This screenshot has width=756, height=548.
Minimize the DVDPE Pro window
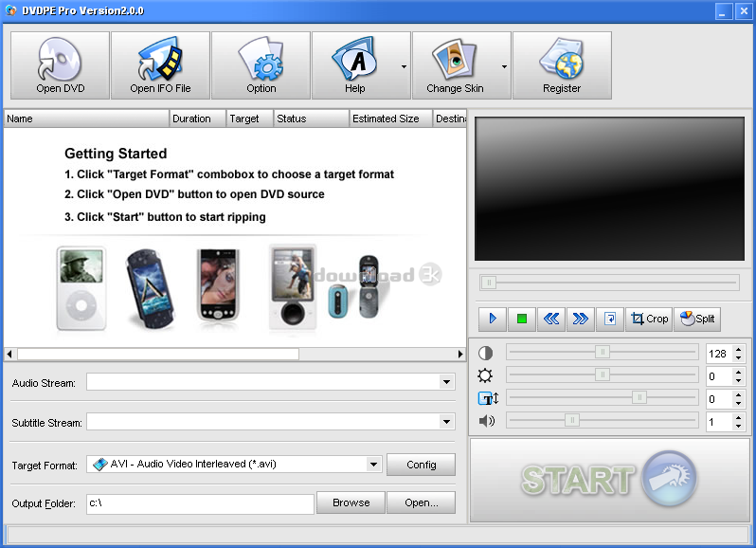click(x=723, y=11)
